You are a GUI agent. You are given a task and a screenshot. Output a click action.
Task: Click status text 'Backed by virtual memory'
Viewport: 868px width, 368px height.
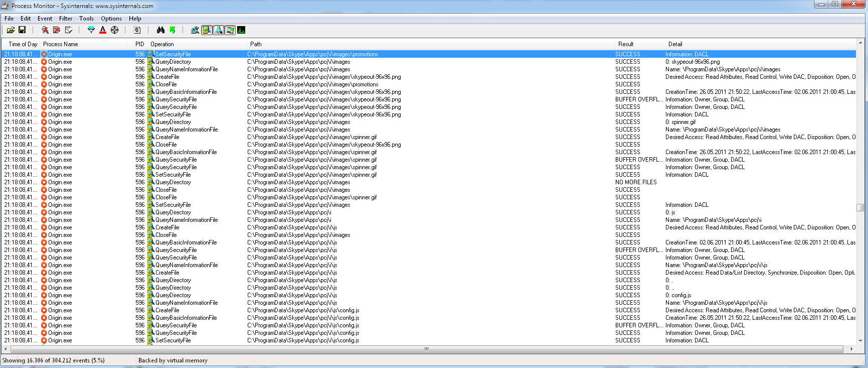pyautogui.click(x=173, y=360)
